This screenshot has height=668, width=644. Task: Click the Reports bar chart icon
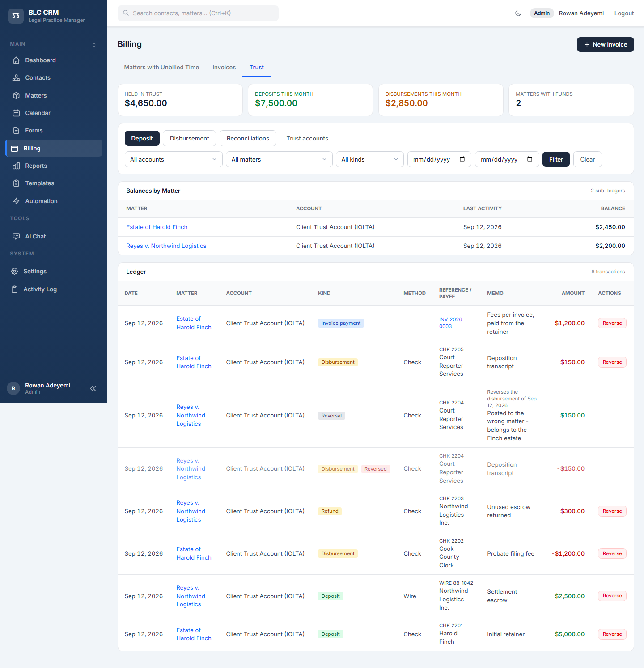[17, 166]
